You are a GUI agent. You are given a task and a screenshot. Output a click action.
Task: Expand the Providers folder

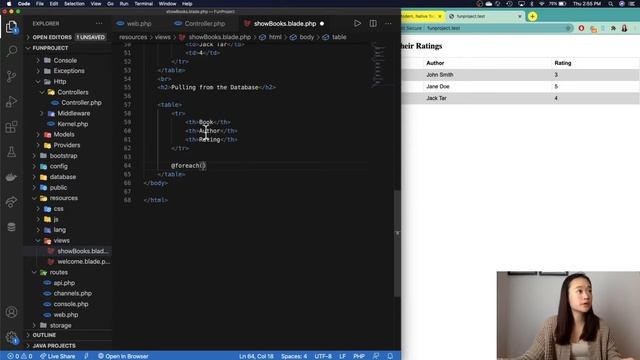pyautogui.click(x=67, y=145)
